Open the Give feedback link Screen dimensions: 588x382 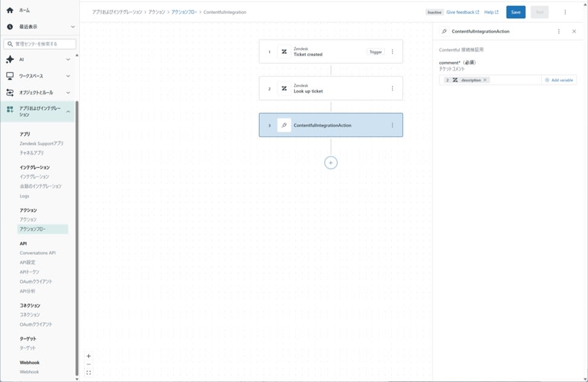tap(462, 12)
